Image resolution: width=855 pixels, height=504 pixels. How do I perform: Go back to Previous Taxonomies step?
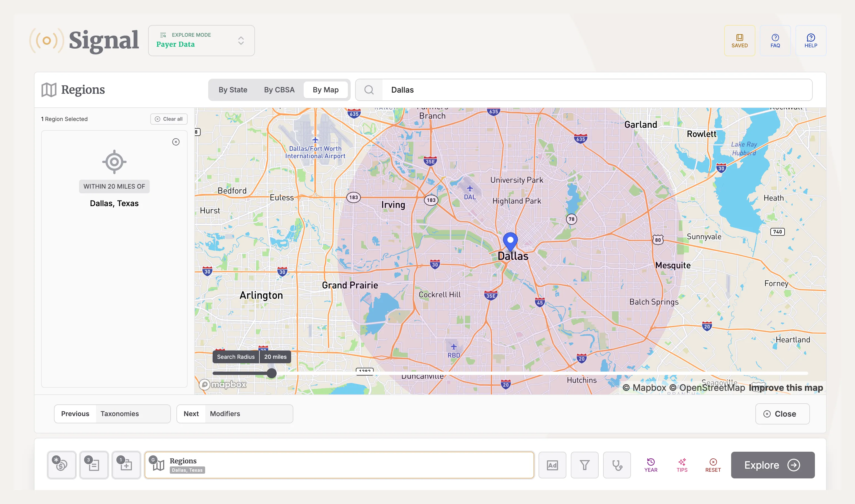[x=112, y=414]
